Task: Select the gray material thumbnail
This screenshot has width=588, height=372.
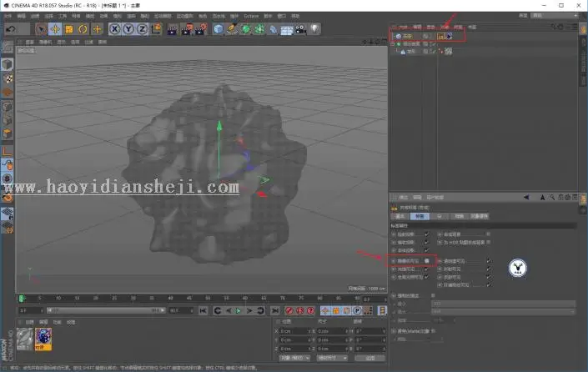Action: [x=25, y=339]
